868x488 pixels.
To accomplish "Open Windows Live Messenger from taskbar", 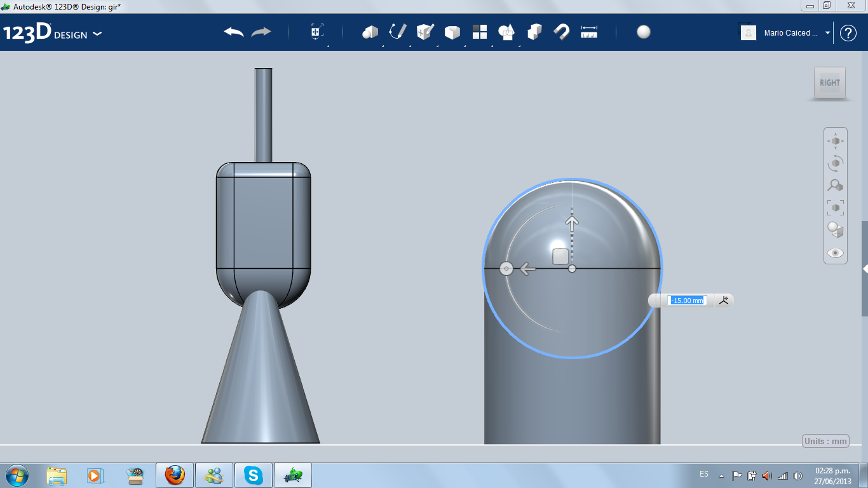I will 214,475.
